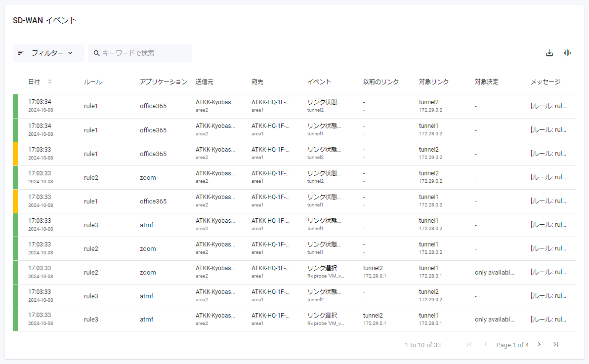Viewport: 589px width, 364px height.
Task: Click the yellow status bar of third row
Action: point(15,154)
